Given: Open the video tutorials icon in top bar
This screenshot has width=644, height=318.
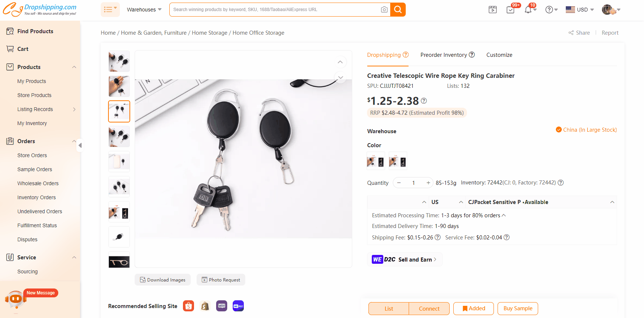Looking at the screenshot, I should 492,10.
